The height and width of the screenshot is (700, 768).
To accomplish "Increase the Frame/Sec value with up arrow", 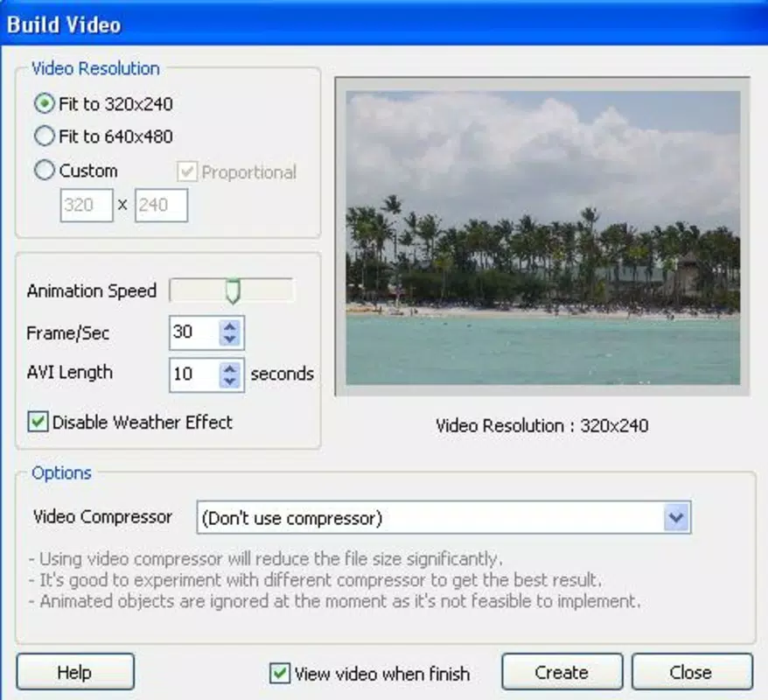I will [x=230, y=325].
